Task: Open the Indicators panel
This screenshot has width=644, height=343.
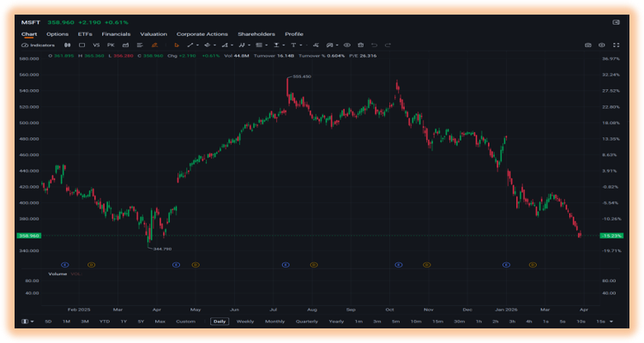Action: point(39,45)
